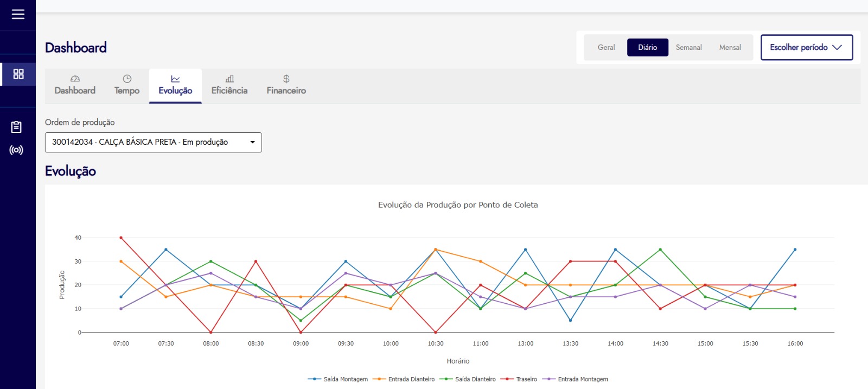Switch to the Evolução tab
868x389 pixels.
coord(175,86)
